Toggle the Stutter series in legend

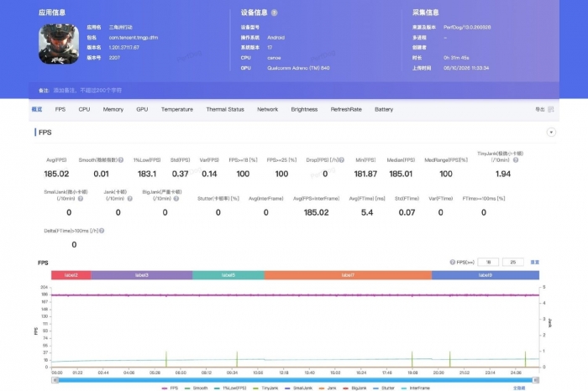pyautogui.click(x=384, y=388)
